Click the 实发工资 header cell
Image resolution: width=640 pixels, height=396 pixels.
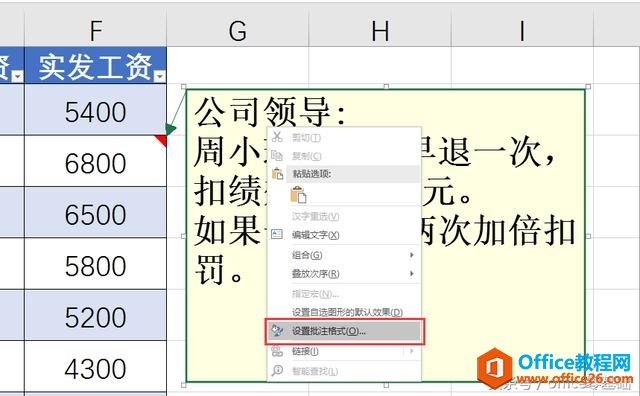click(x=96, y=65)
